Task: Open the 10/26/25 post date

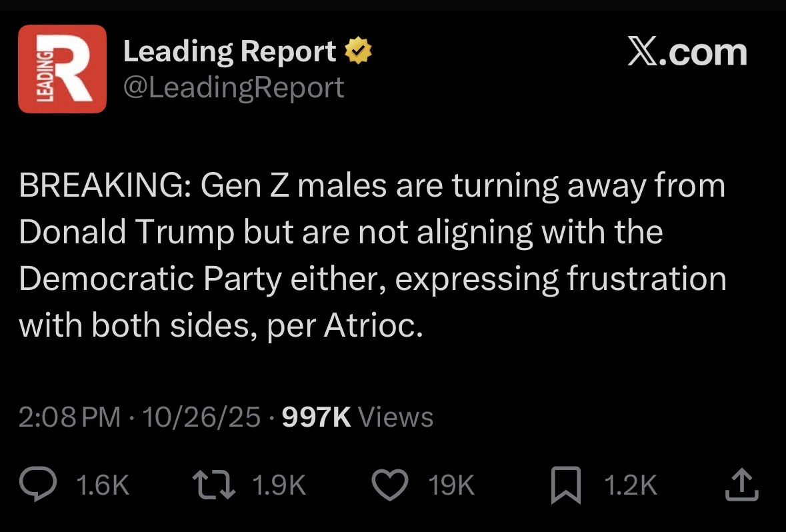Action: pyautogui.click(x=201, y=417)
